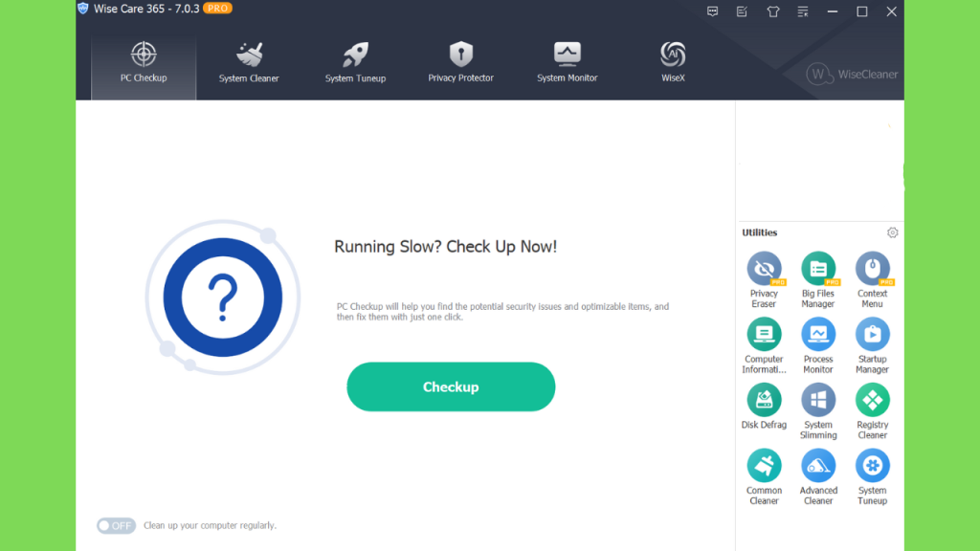The width and height of the screenshot is (980, 551).
Task: Open the main menu list icon
Action: click(x=804, y=11)
